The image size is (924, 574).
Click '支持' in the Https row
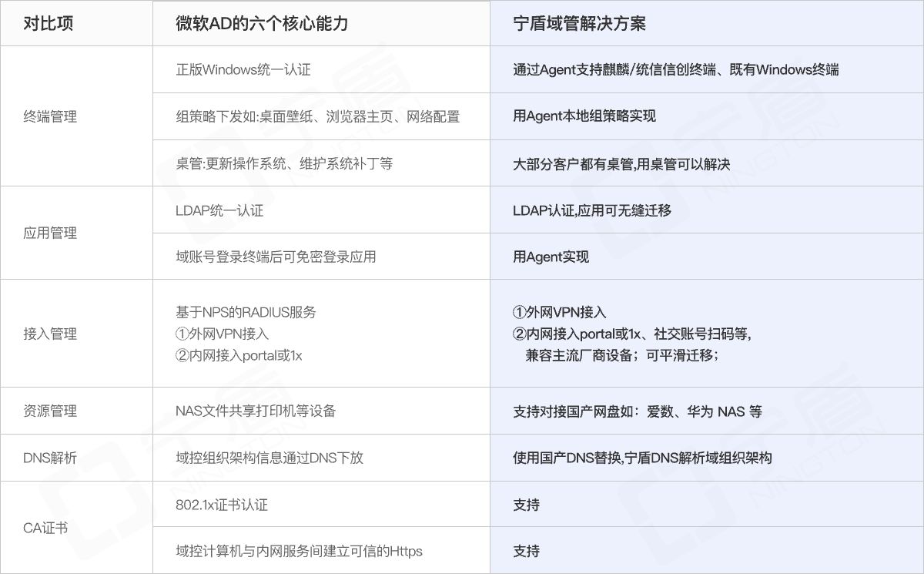click(526, 551)
